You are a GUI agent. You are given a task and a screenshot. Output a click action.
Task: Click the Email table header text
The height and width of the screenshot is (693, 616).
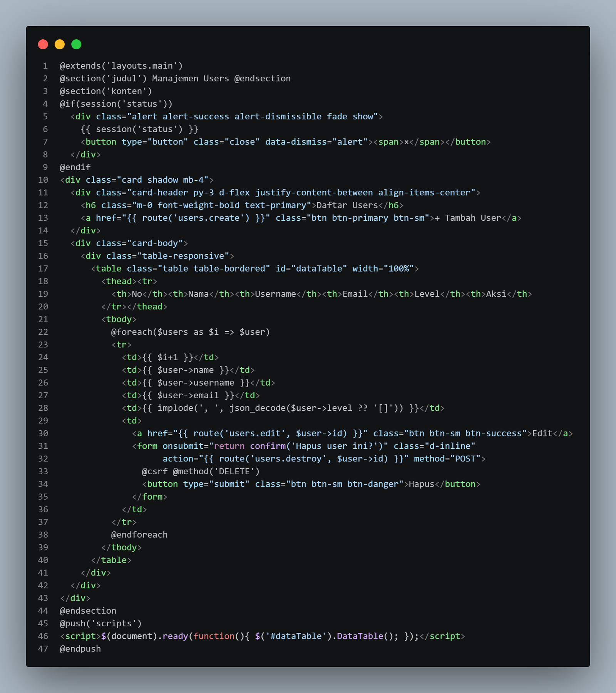(x=355, y=294)
